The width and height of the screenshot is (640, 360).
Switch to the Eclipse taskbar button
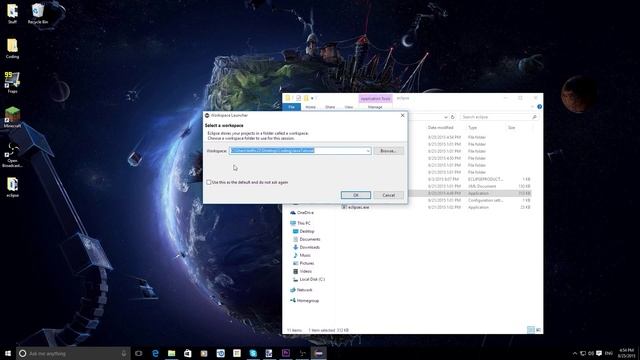click(318, 353)
